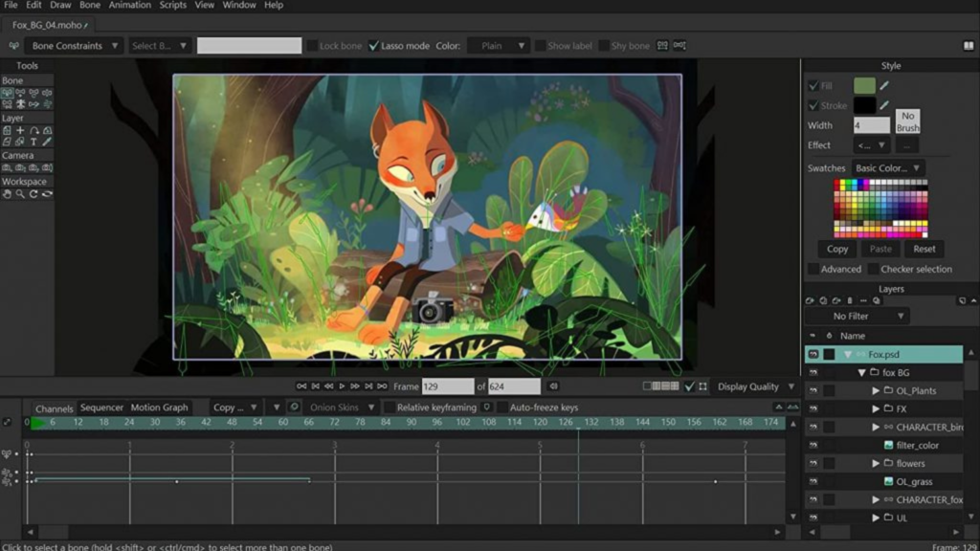
Task: Select the Pan workspace tool
Action: [8, 192]
